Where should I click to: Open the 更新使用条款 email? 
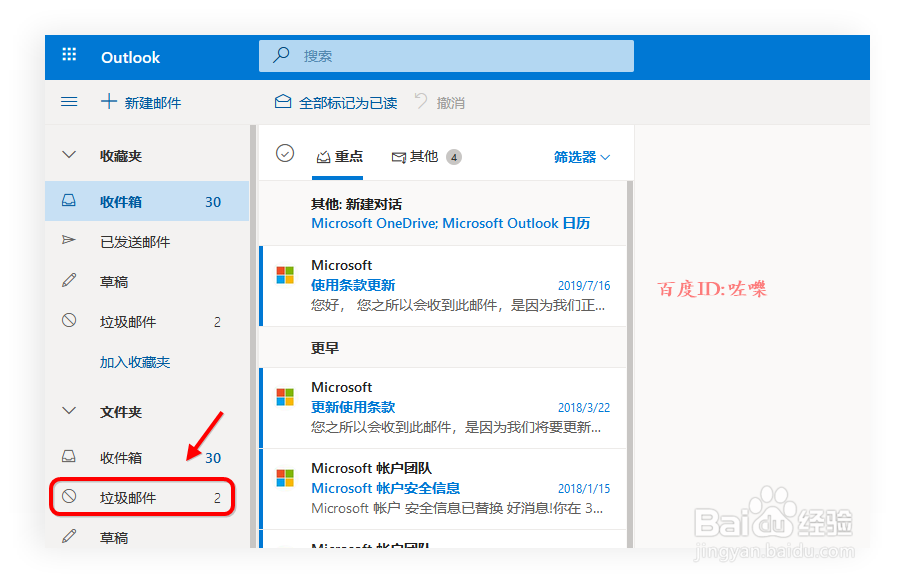coord(443,408)
